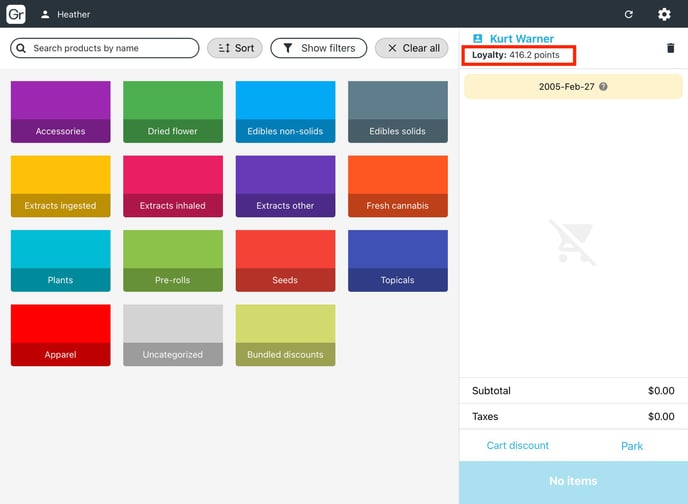This screenshot has height=504, width=688.
Task: Click the Greenline logo icon
Action: click(16, 14)
